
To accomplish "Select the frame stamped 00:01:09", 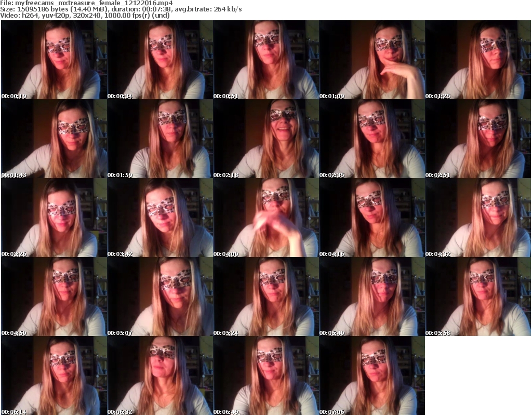I will point(372,60).
